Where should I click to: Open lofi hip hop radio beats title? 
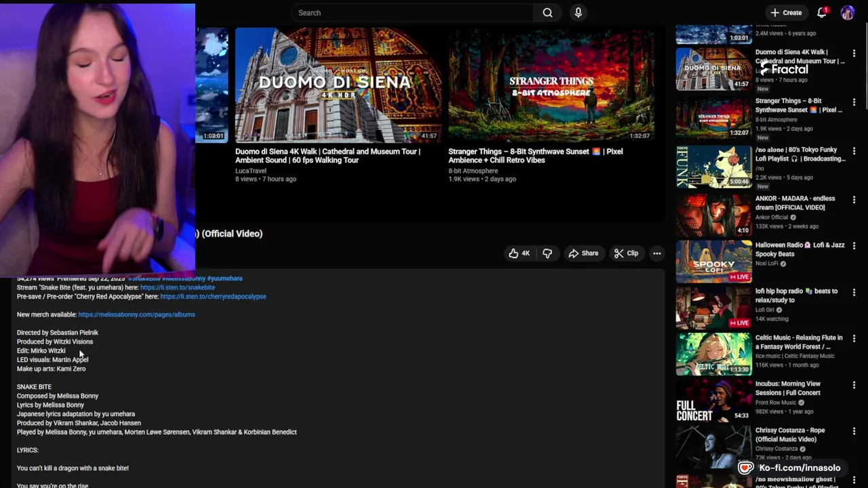coord(796,296)
